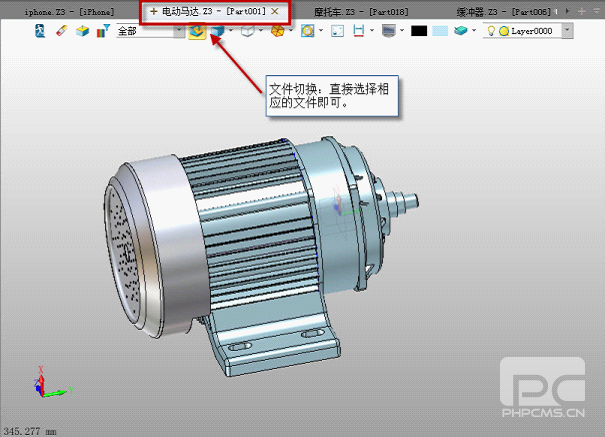This screenshot has width=605, height=437.
Task: Expand the arrow beside the monitor icon
Action: (x=400, y=31)
